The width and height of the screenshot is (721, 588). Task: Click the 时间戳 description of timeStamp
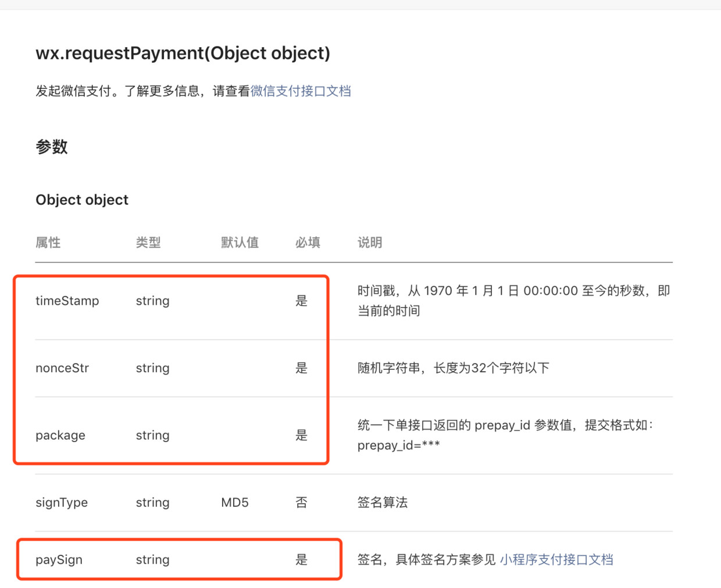[514, 301]
